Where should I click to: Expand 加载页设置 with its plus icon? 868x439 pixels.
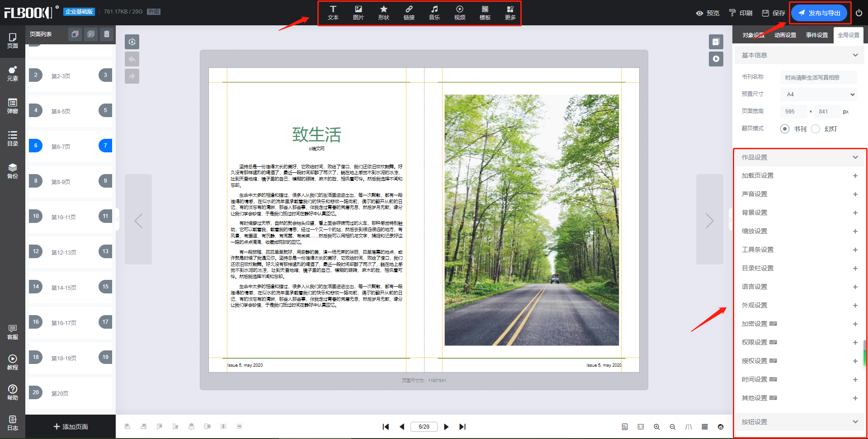pos(855,176)
